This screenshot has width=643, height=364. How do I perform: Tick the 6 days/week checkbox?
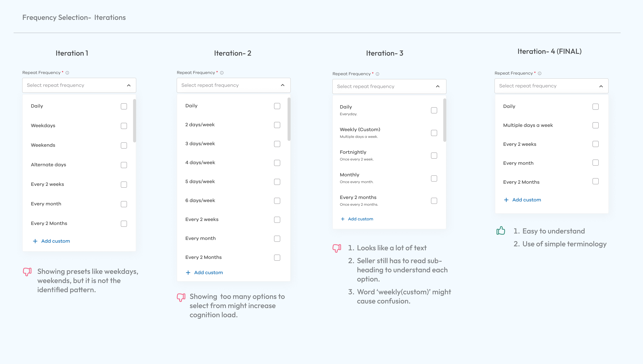click(x=277, y=201)
